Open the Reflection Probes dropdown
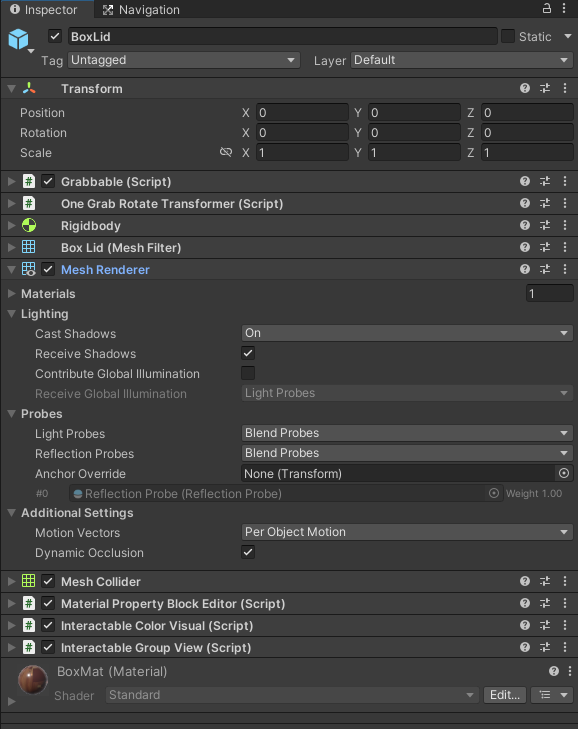 click(407, 453)
